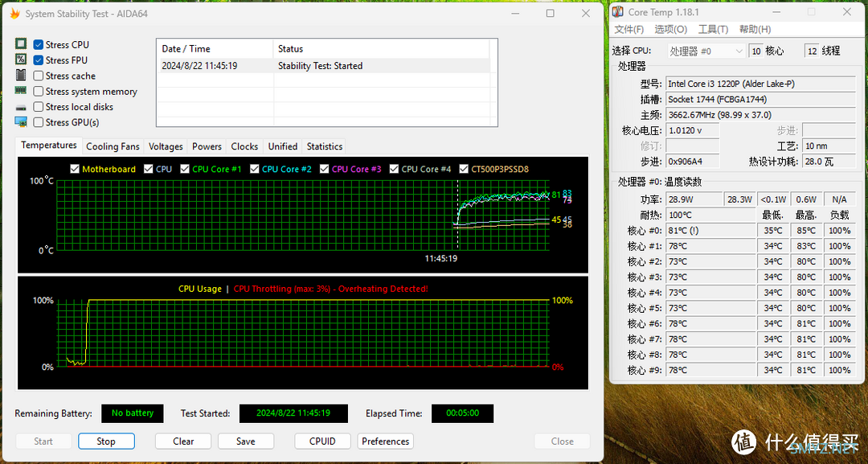Click the RAM module icon beside Stress system memory
Screen dimensions: 868x464
pos(21,90)
